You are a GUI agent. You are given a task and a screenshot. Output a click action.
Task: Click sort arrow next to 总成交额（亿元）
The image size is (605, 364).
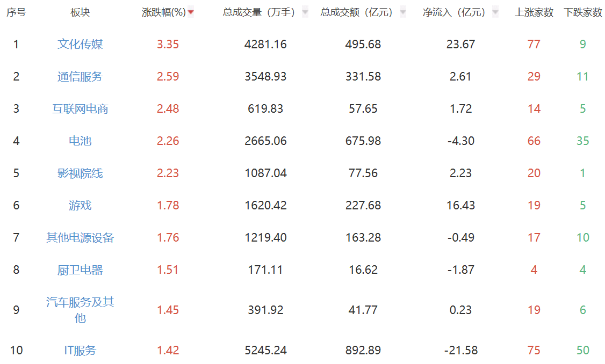click(403, 12)
